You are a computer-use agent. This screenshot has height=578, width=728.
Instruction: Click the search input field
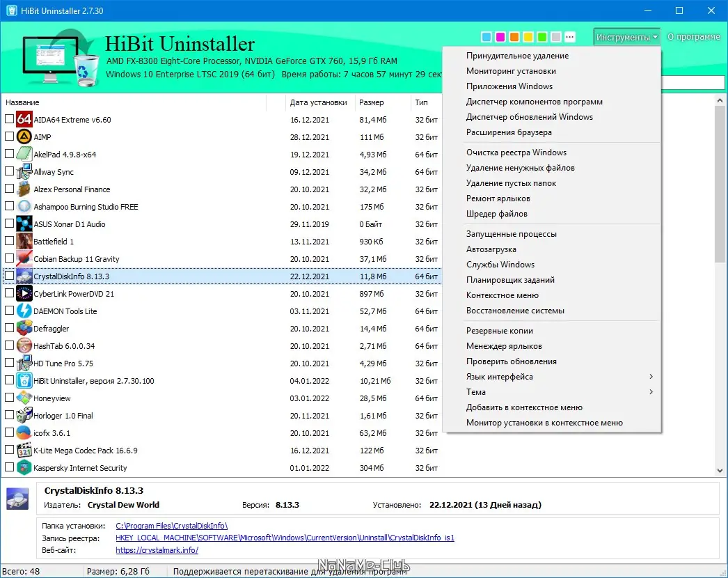tap(693, 83)
